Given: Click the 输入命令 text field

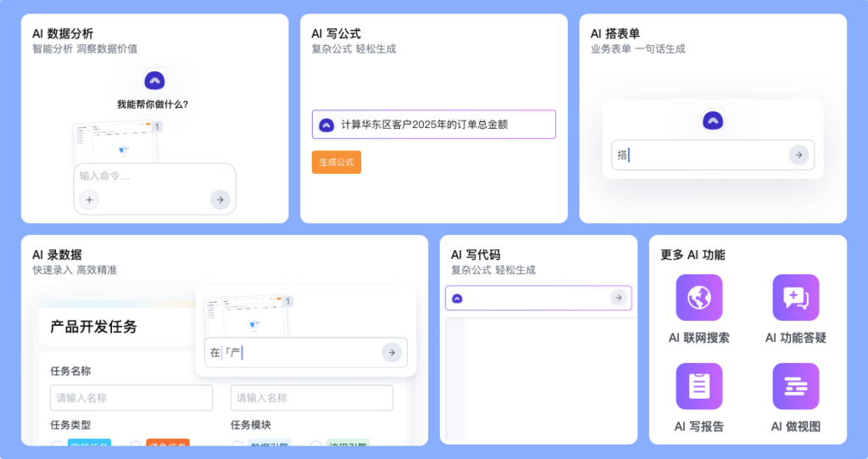Looking at the screenshot, I should click(x=144, y=176).
